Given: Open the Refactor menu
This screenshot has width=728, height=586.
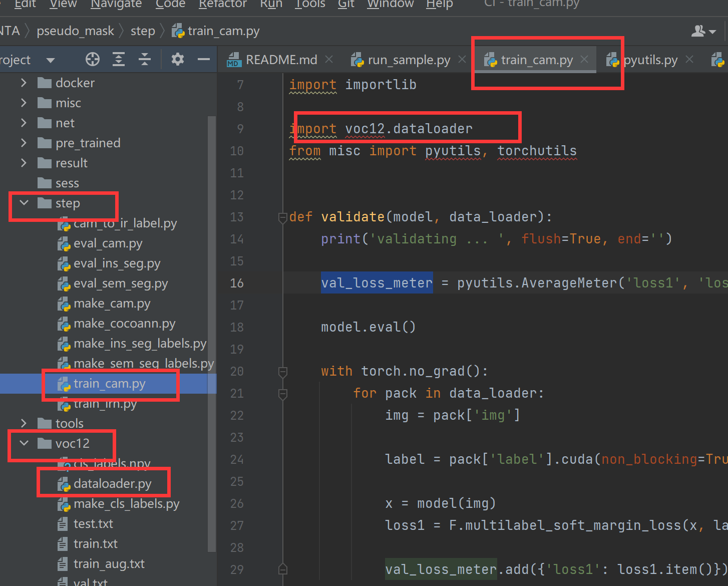Looking at the screenshot, I should (x=222, y=5).
